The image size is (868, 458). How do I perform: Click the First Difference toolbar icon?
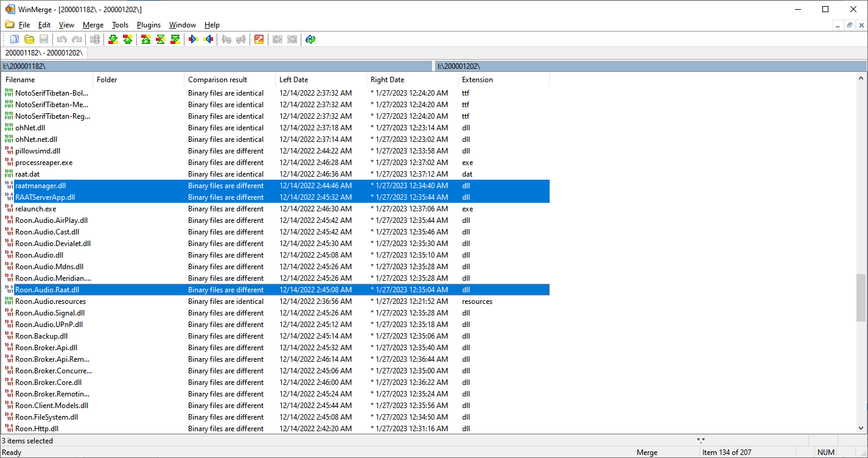pyautogui.click(x=146, y=40)
